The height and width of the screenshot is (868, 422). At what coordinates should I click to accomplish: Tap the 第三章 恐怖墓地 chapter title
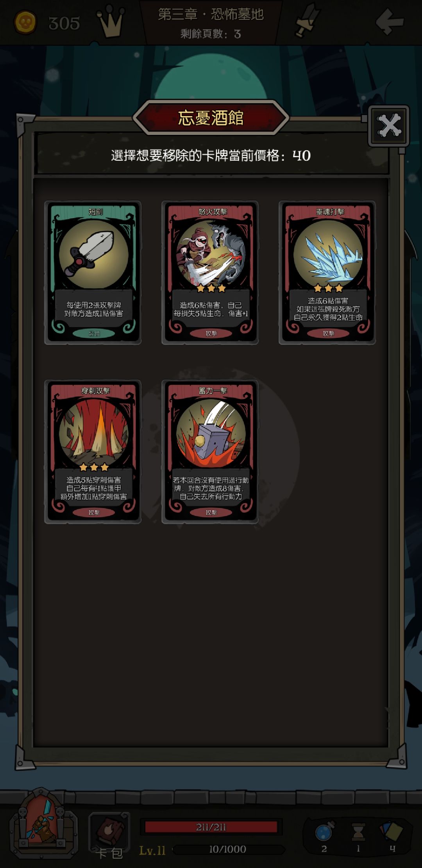[211, 14]
